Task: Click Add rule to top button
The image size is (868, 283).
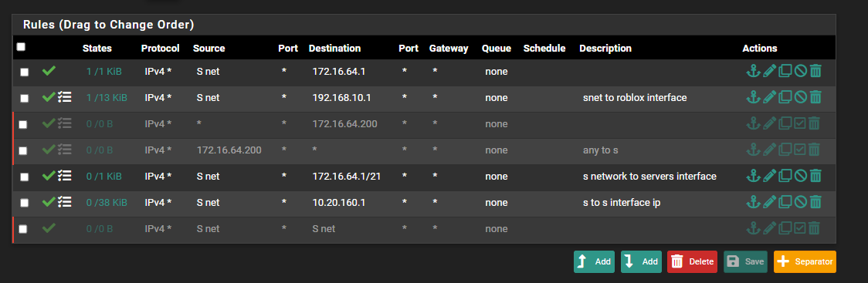Action: pyautogui.click(x=594, y=261)
